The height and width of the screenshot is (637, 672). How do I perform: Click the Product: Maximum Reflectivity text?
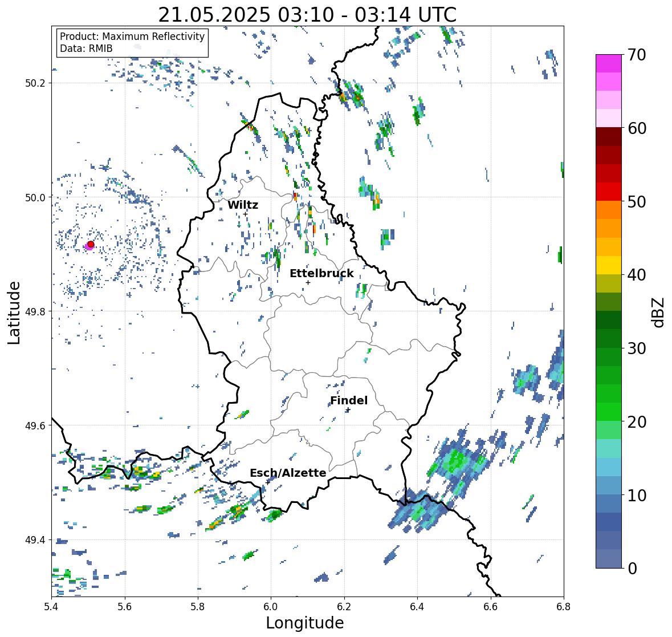(132, 36)
